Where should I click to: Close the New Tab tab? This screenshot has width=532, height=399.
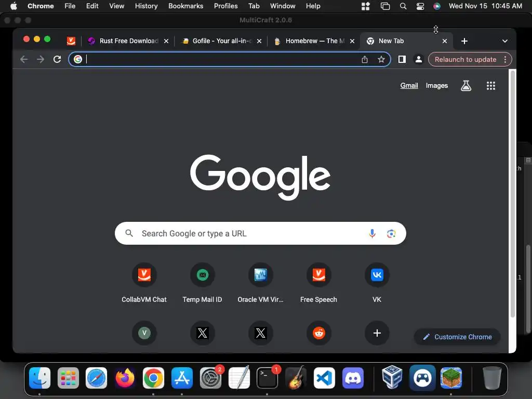pos(445,41)
